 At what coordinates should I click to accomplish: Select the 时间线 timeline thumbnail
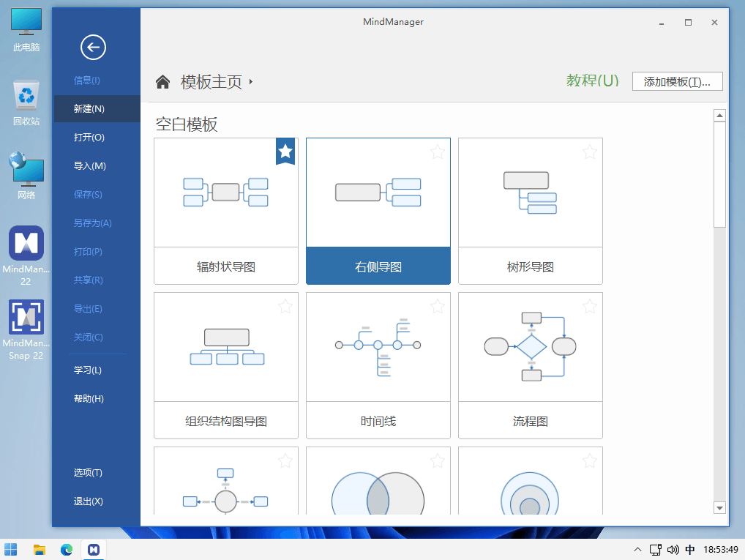click(x=378, y=347)
